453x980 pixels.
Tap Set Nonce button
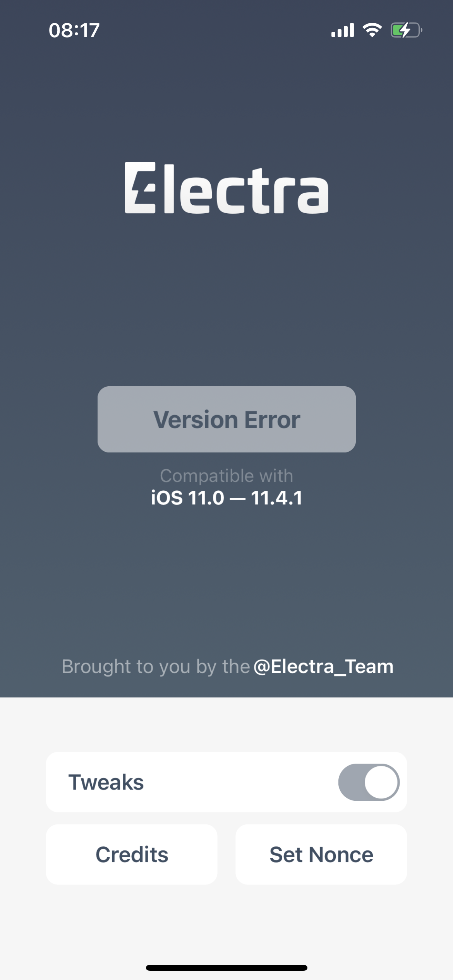tap(321, 854)
